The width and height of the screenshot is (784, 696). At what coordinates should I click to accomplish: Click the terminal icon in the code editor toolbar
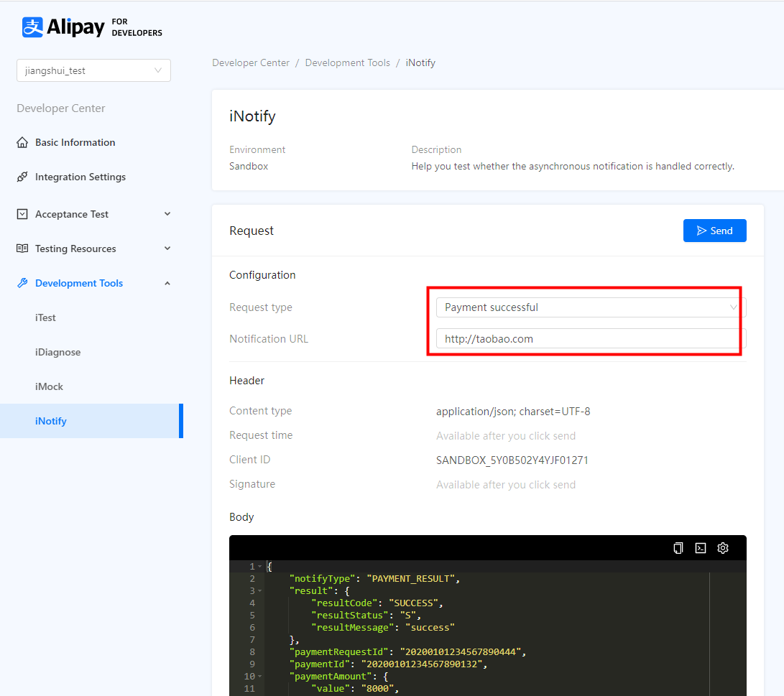pyautogui.click(x=701, y=548)
